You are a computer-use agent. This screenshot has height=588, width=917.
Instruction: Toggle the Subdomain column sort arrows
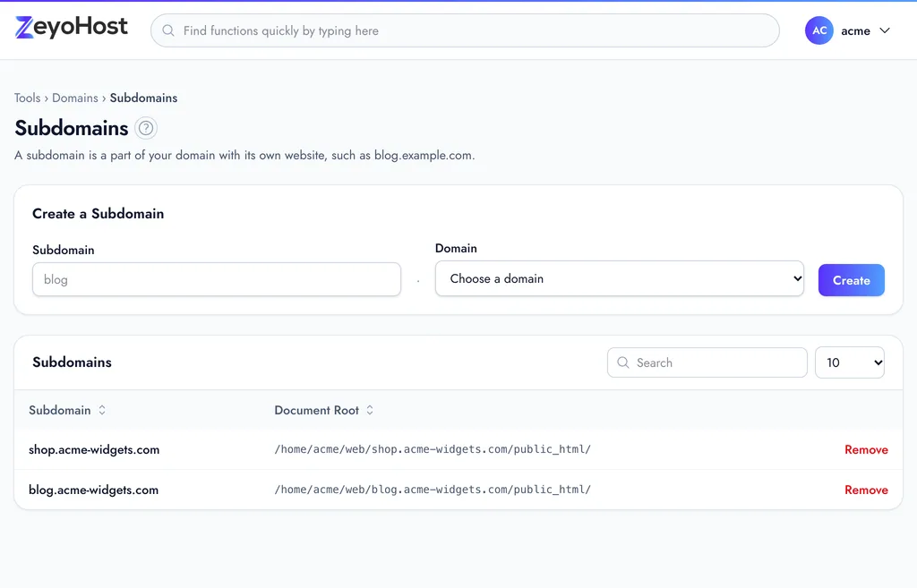click(x=102, y=410)
